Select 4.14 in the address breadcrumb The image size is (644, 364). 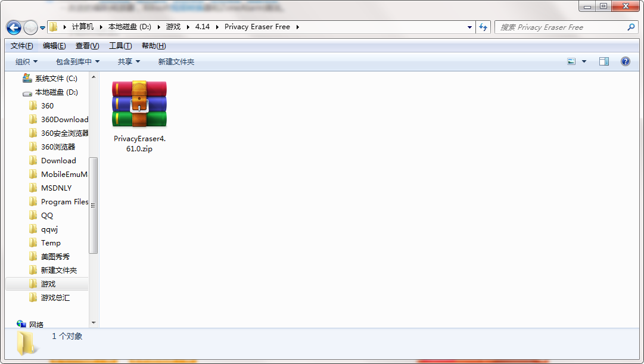203,27
